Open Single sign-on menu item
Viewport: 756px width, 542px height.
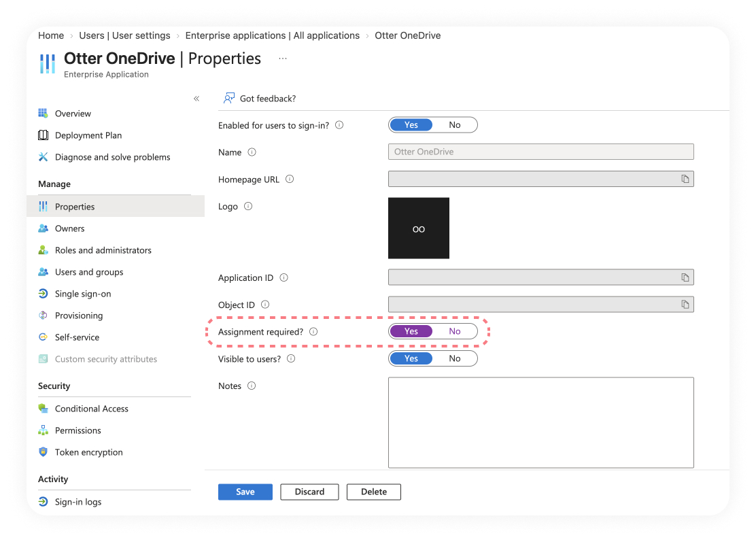point(83,294)
